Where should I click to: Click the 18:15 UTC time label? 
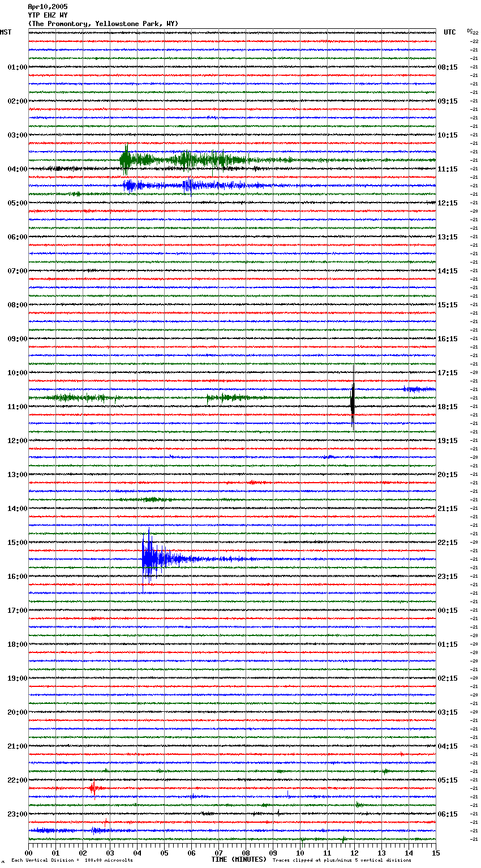pos(448,407)
